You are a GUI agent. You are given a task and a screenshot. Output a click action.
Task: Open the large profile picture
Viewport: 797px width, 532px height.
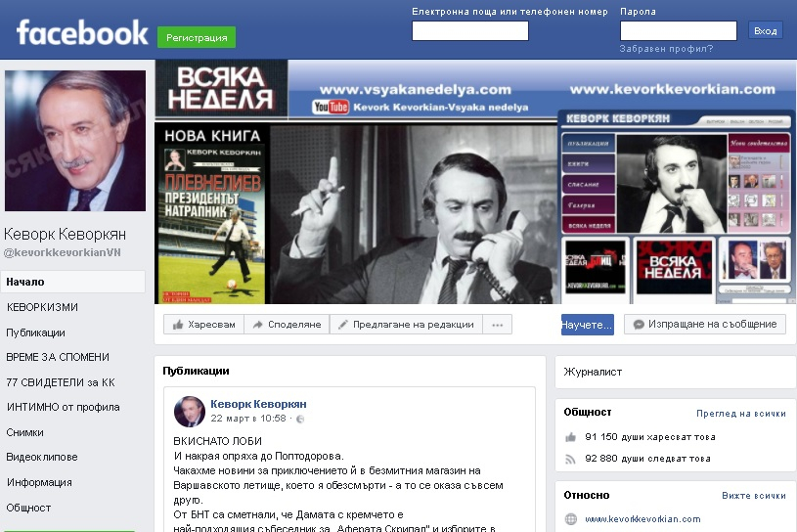(75, 141)
